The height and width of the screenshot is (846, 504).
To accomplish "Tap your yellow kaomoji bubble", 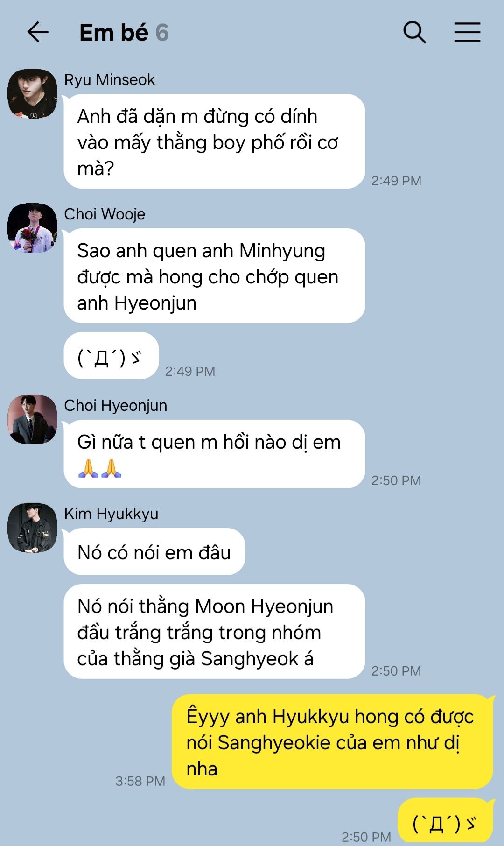I will pyautogui.click(x=445, y=821).
